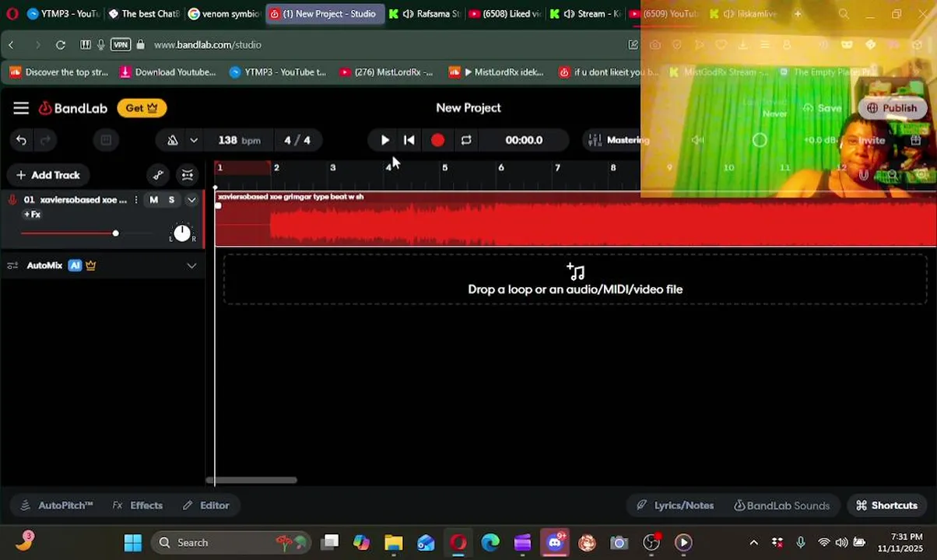The height and width of the screenshot is (560, 937).
Task: Click the drop a loop or audio/MIDI/video file area
Action: [575, 280]
